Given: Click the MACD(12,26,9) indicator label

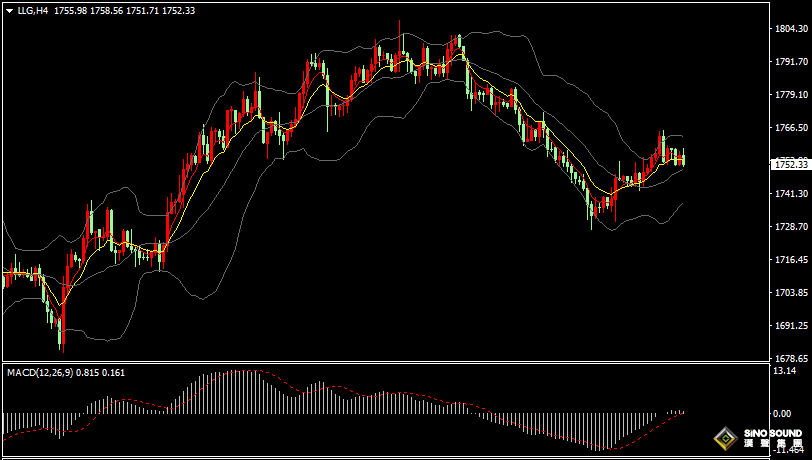Looking at the screenshot, I should [38, 373].
